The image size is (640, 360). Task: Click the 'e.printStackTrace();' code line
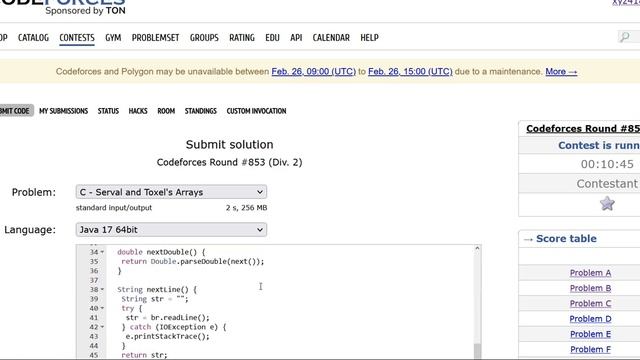click(167, 336)
